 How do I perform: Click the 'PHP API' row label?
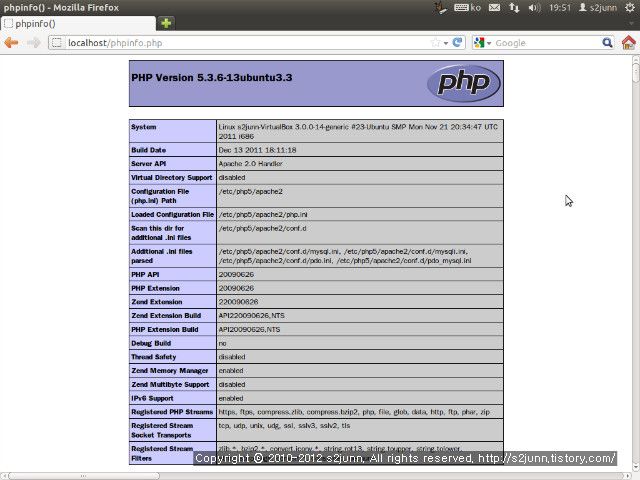[x=145, y=274]
